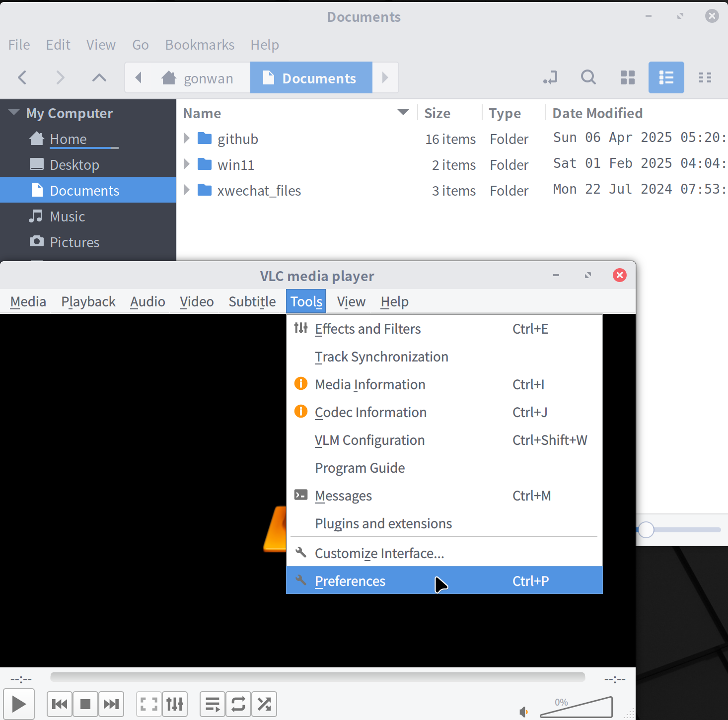Open VLC Preferences

click(444, 580)
